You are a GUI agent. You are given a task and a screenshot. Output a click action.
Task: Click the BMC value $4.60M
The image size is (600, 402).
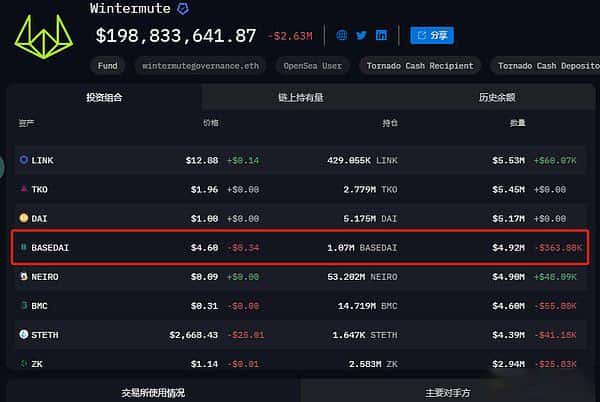pos(509,306)
